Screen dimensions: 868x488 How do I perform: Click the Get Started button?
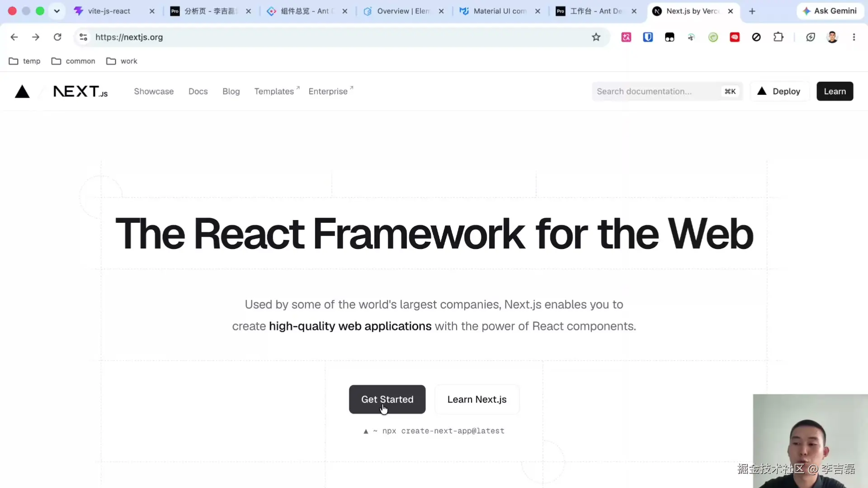(x=387, y=399)
